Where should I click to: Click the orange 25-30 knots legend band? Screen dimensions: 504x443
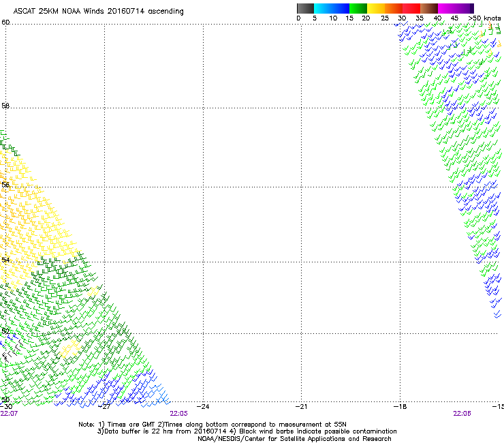coord(394,8)
